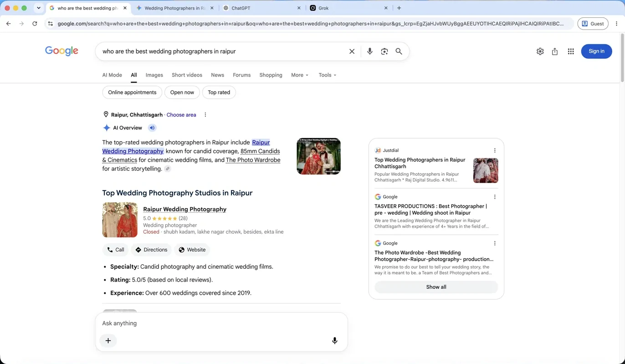Open The Photo Wardrobe link in AI Overview
This screenshot has width=625, height=364.
pos(253,160)
